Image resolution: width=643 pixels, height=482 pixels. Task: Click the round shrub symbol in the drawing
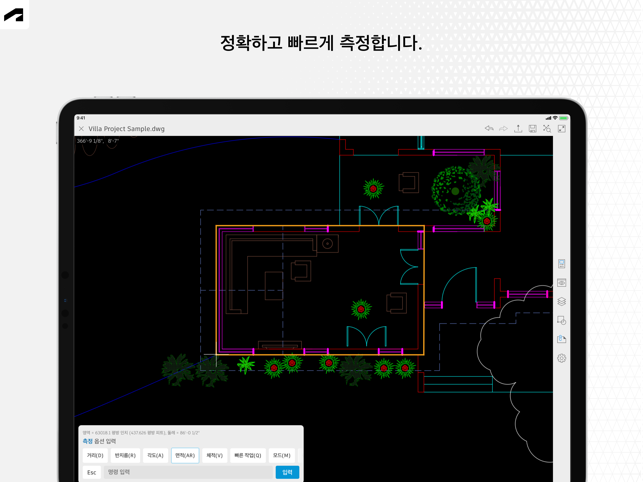[x=455, y=191]
